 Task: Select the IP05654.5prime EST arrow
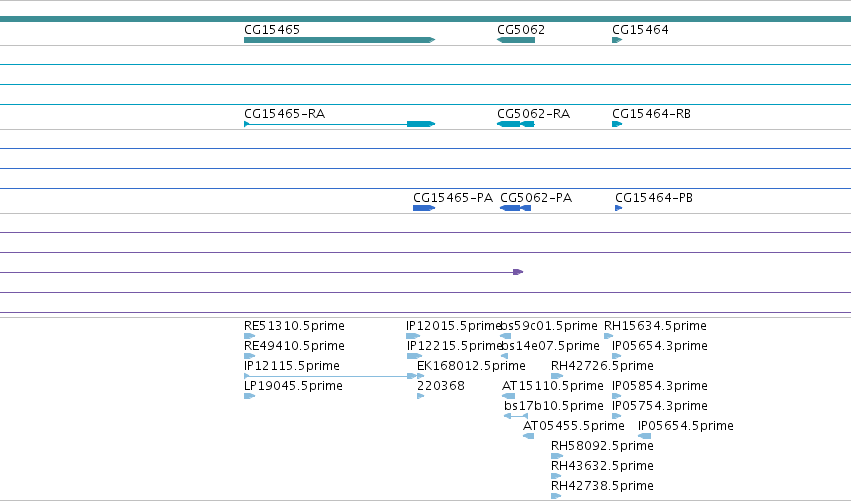pos(644,436)
